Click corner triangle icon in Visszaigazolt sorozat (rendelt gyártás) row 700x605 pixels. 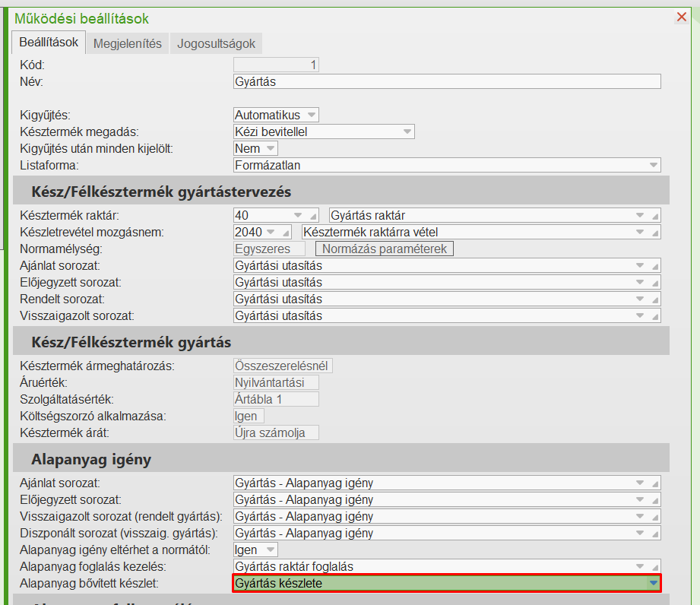655,518
